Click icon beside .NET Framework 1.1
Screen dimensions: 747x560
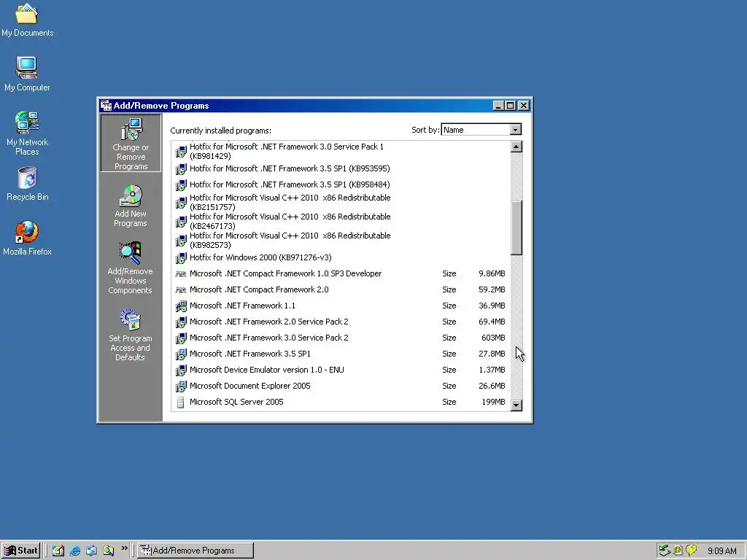point(181,306)
